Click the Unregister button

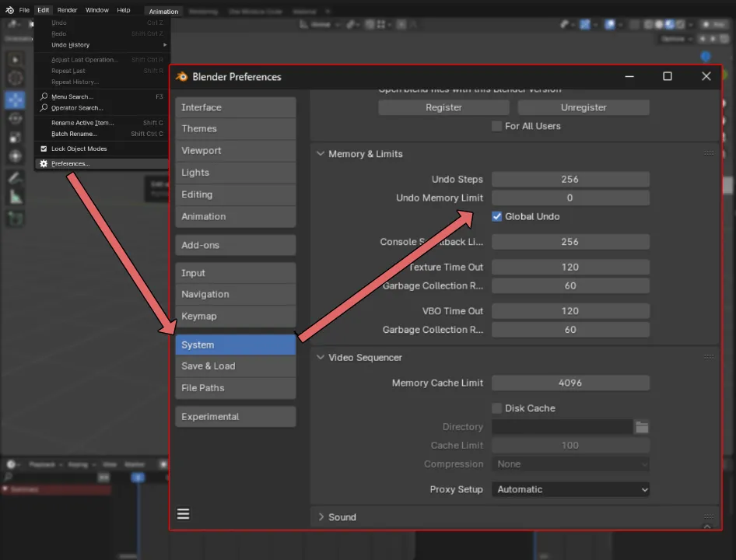coord(584,107)
